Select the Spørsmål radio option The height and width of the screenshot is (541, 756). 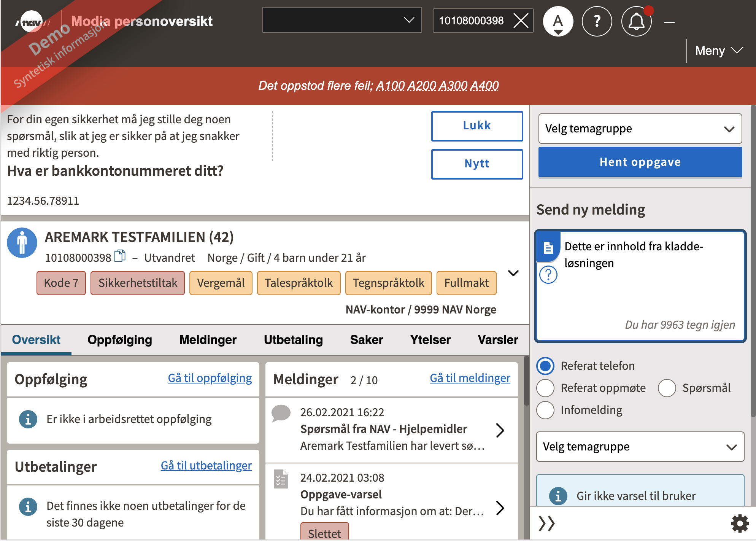coord(667,388)
